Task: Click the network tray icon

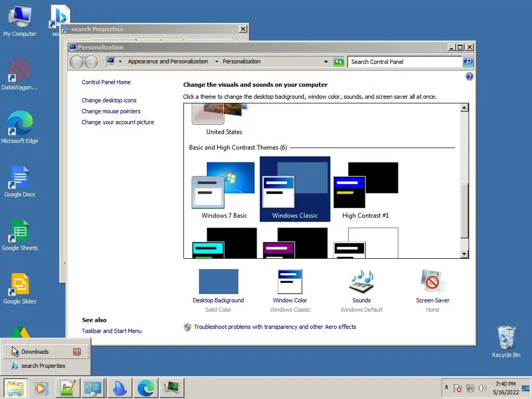Action: 470,388
